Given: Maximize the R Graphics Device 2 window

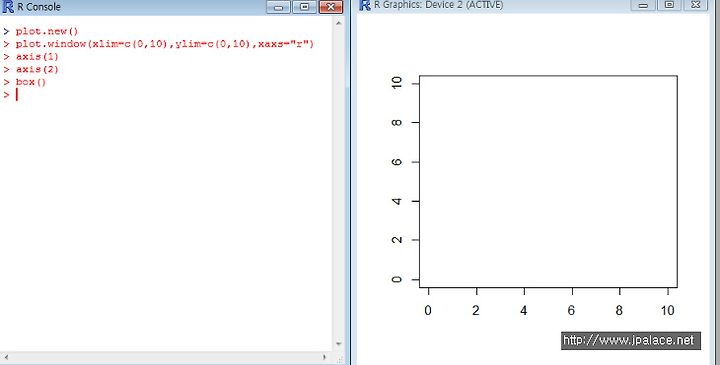Looking at the screenshot, I should 669,5.
